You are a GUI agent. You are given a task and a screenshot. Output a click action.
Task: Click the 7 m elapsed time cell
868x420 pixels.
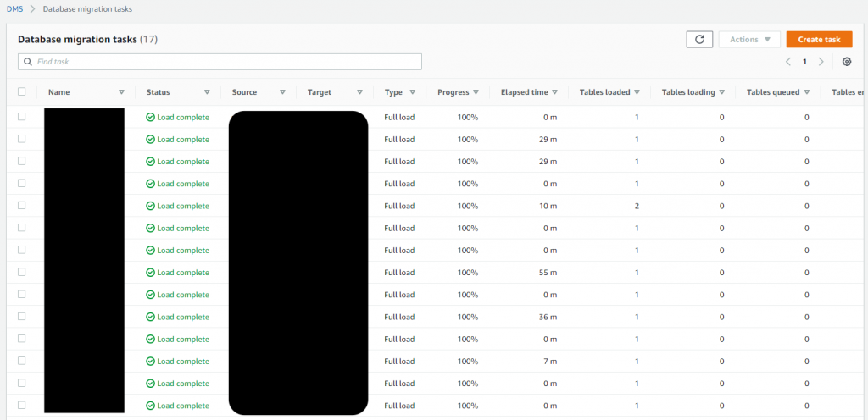(x=549, y=361)
